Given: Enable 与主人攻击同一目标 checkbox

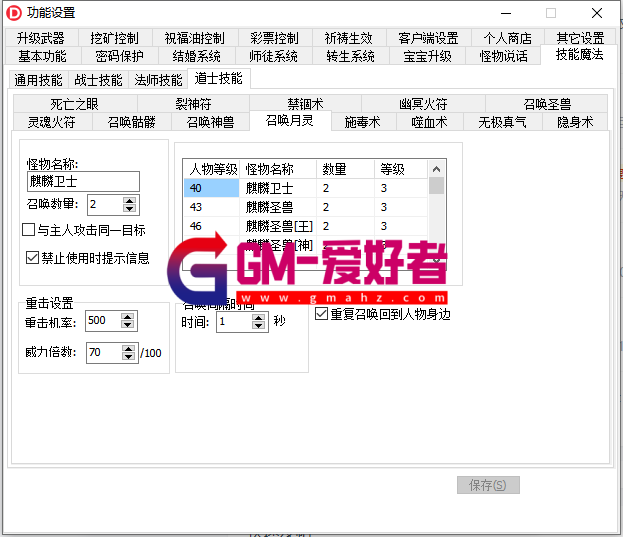Looking at the screenshot, I should (x=29, y=230).
